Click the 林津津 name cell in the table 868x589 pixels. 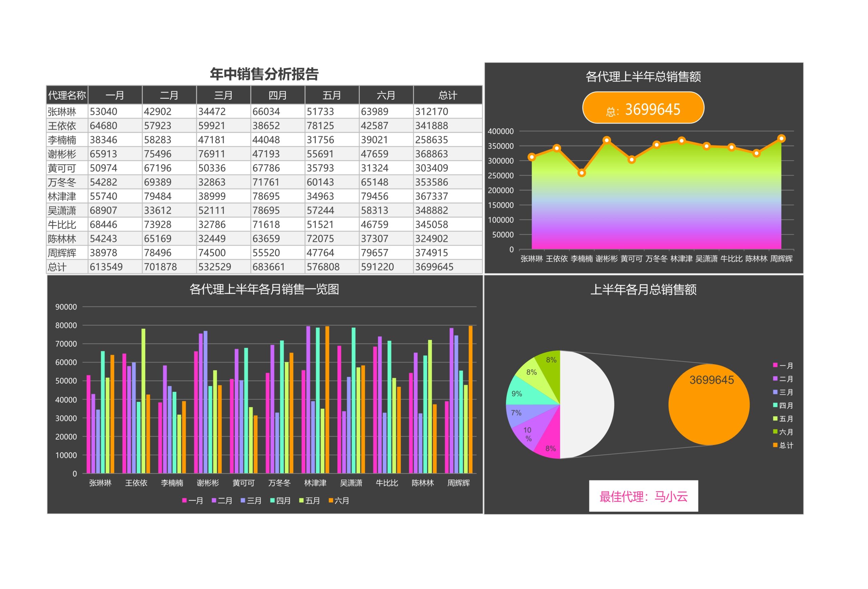tap(67, 196)
